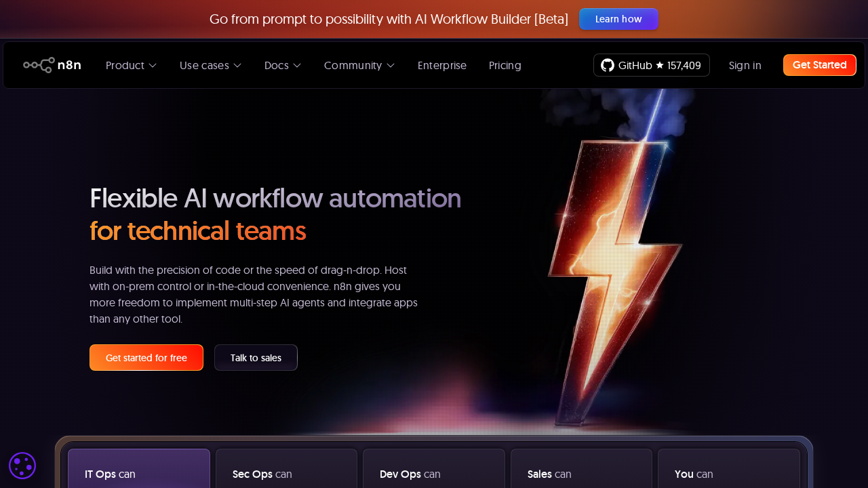Expand the Use cases dropdown
This screenshot has height=488, width=868.
[210, 65]
